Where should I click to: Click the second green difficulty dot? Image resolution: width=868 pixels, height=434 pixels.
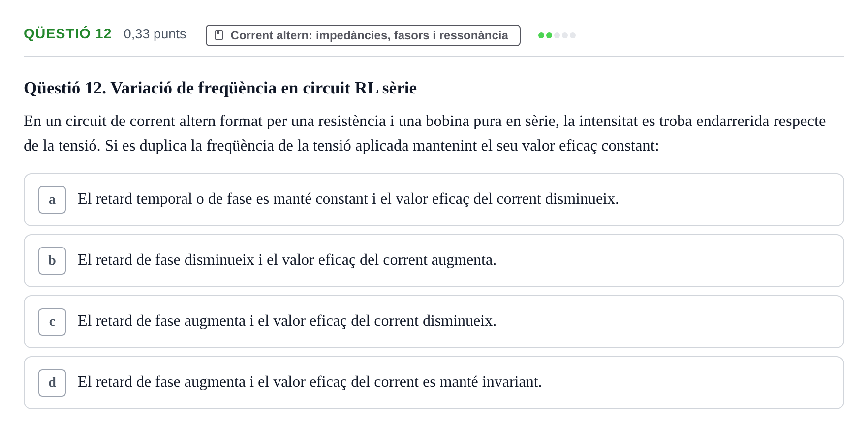[549, 35]
